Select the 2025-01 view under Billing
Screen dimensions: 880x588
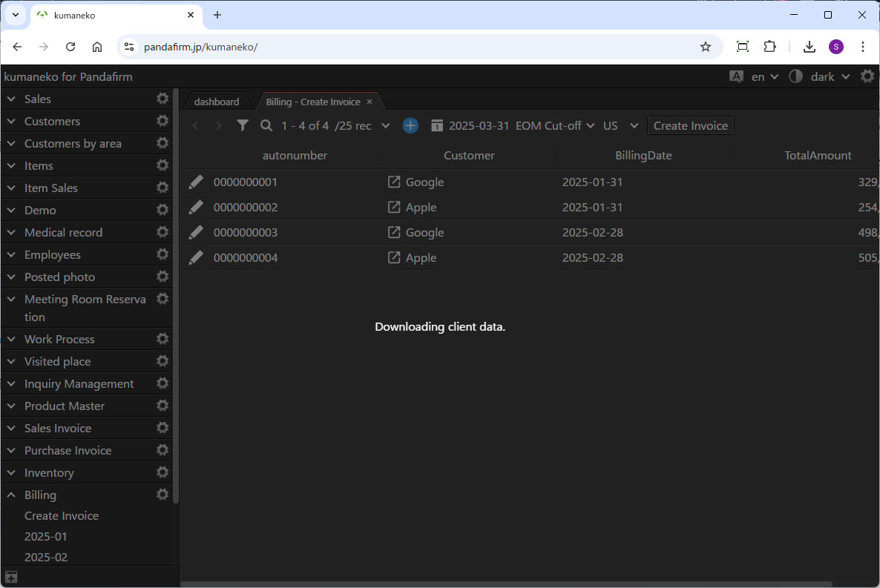pos(46,536)
